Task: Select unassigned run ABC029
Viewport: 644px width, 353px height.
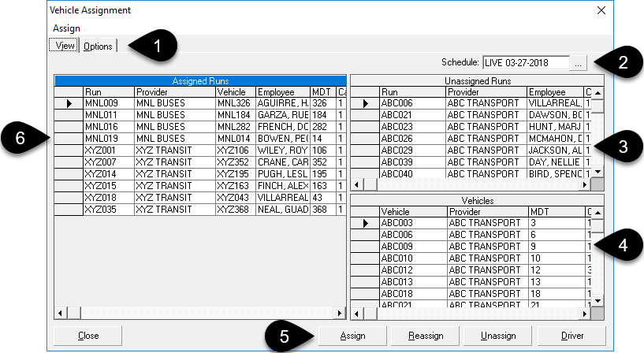Action: click(413, 150)
